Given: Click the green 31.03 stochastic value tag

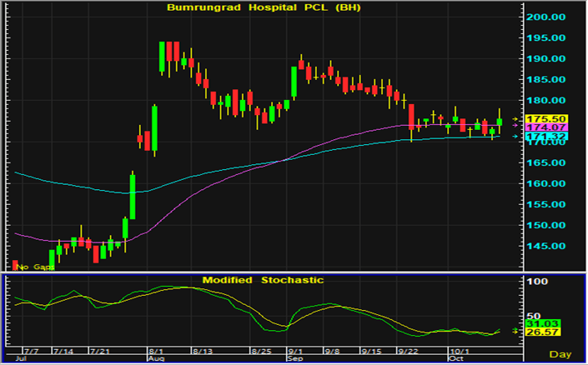Looking at the screenshot, I should [540, 324].
